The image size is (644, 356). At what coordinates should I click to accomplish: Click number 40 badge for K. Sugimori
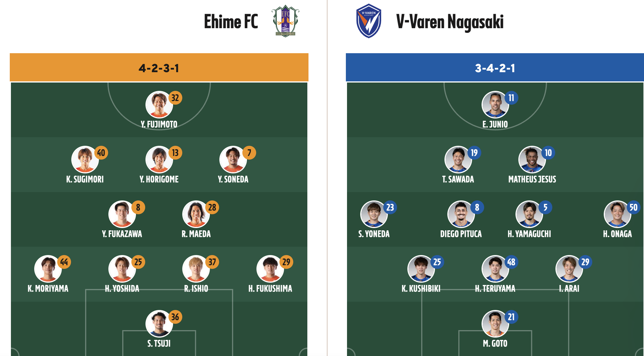pyautogui.click(x=101, y=153)
